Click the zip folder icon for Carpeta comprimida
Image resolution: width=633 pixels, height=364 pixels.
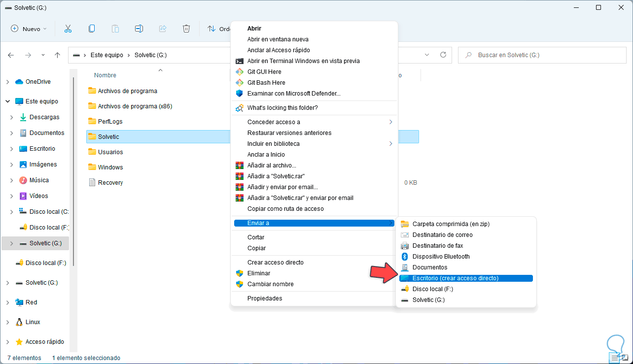click(405, 224)
